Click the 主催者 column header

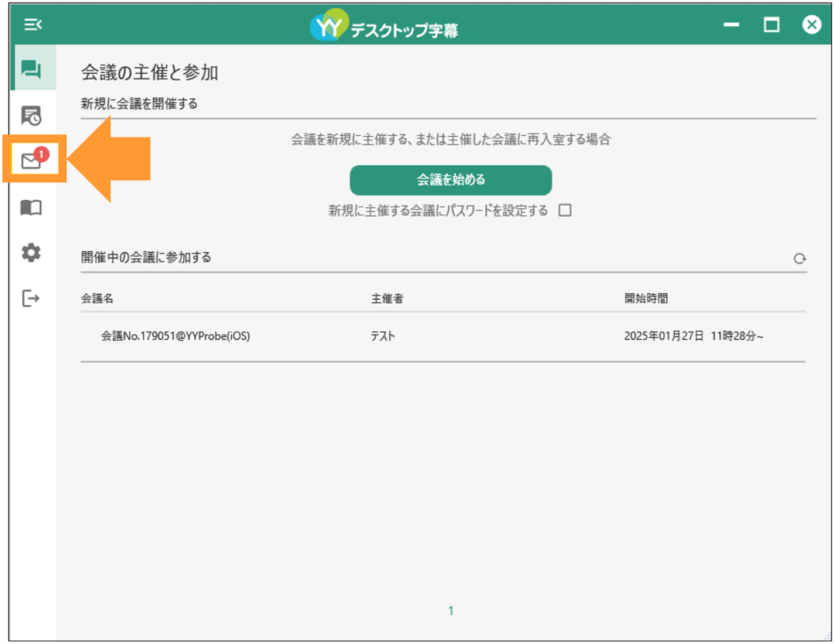click(387, 299)
